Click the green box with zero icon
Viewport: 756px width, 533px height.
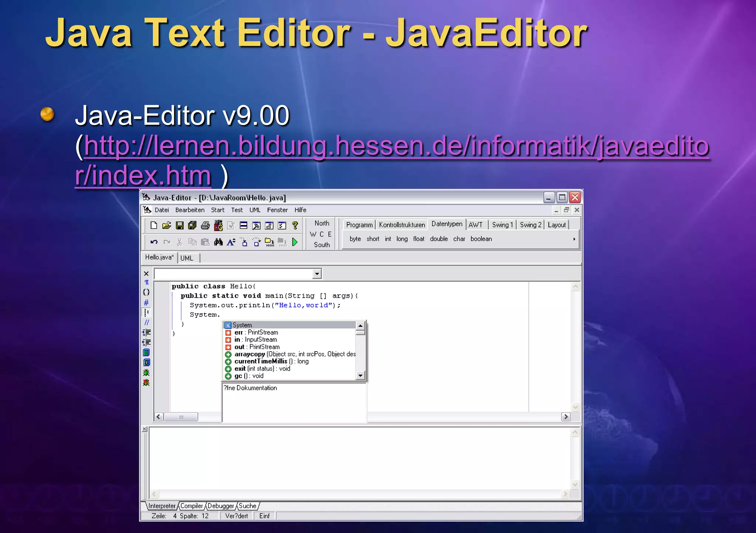point(147,362)
